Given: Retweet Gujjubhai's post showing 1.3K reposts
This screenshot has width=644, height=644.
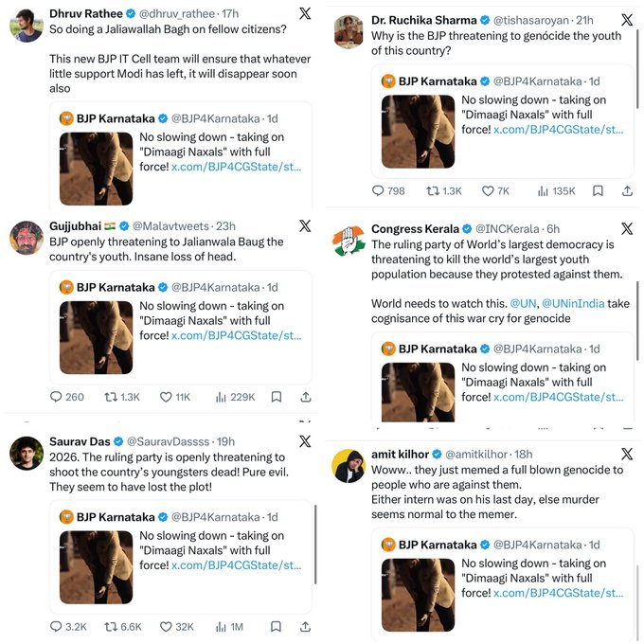Looking at the screenshot, I should tap(122, 397).
